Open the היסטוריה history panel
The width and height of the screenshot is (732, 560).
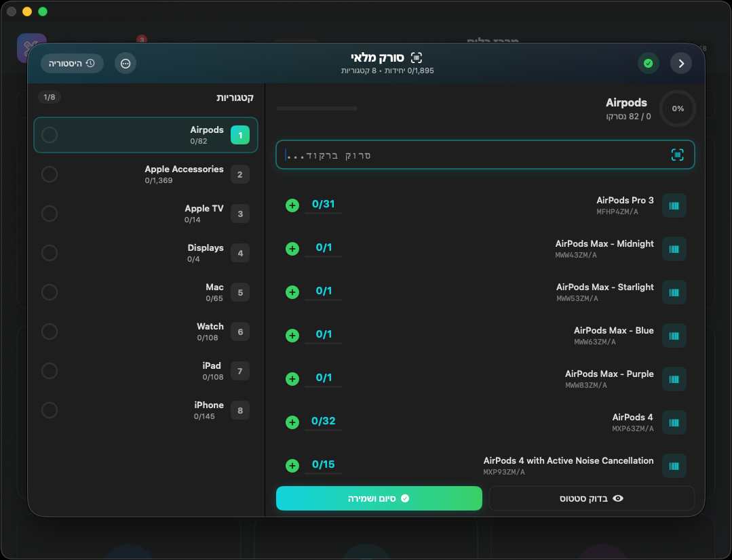pos(72,63)
